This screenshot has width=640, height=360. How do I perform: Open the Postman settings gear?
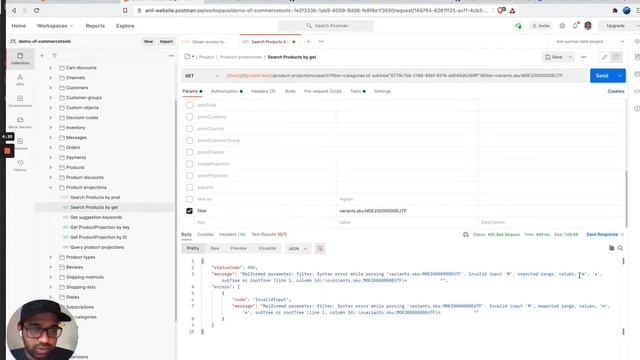point(562,26)
